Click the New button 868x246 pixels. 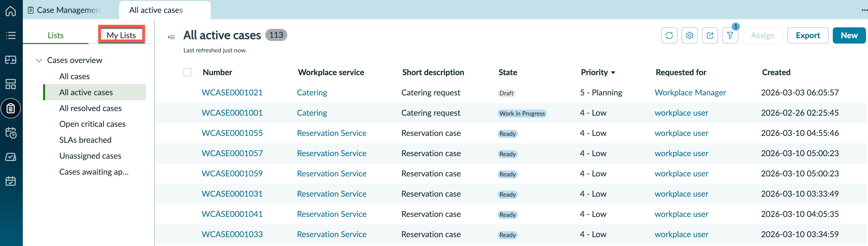tap(849, 35)
